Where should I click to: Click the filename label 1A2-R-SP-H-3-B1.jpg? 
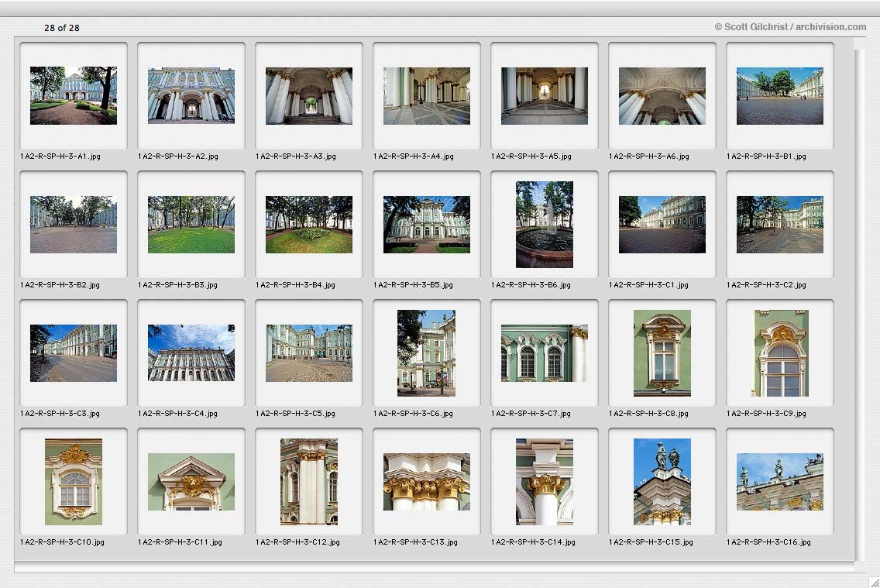click(x=767, y=156)
